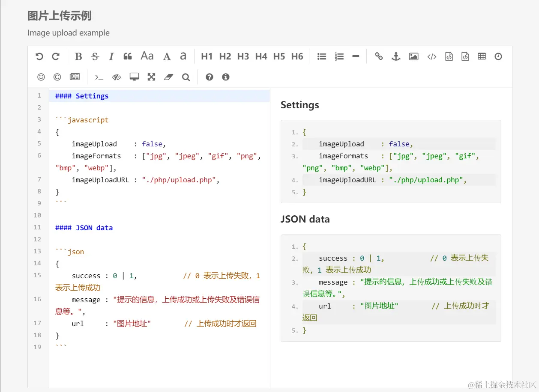Undo the last edit
539x392 pixels.
pos(39,56)
